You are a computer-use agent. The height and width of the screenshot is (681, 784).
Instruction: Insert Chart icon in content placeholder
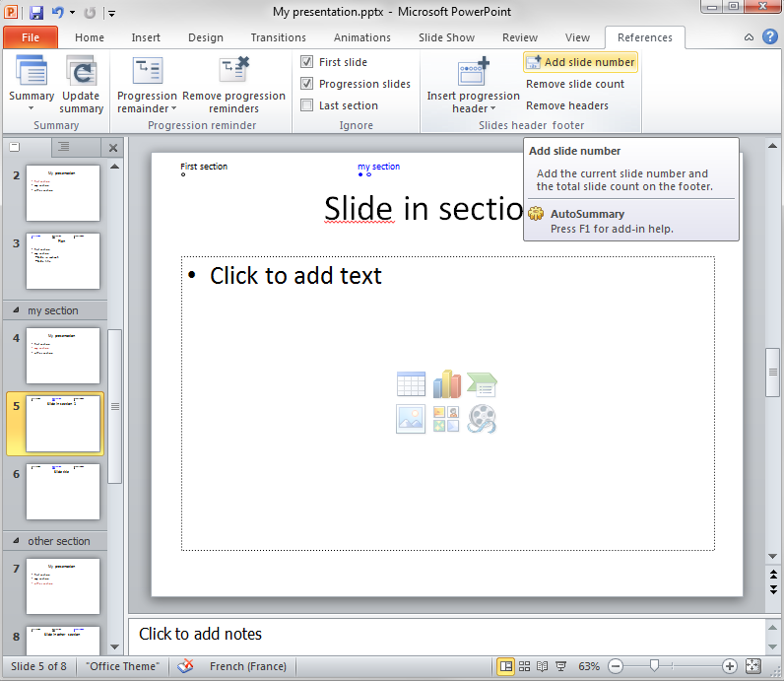pos(446,383)
